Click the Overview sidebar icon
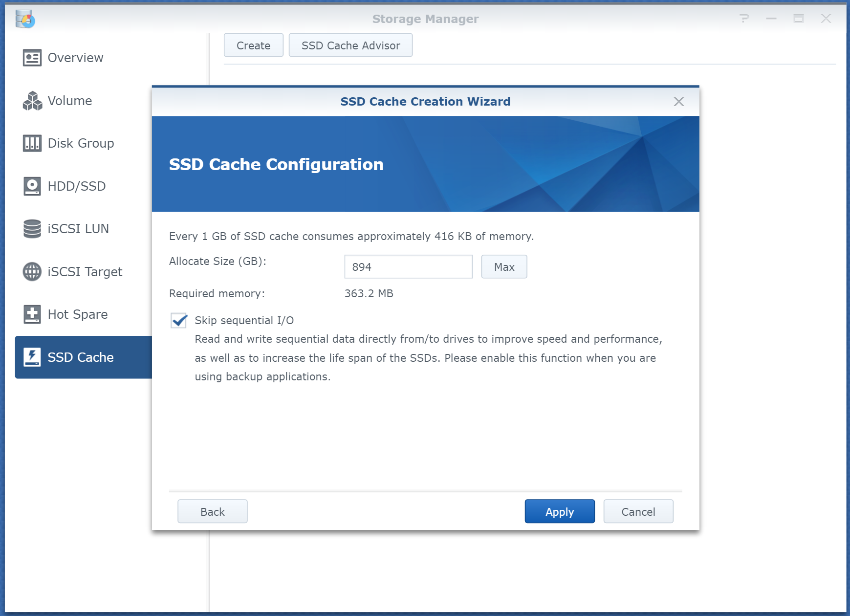Screen dimensions: 850x616 pyautogui.click(x=32, y=58)
